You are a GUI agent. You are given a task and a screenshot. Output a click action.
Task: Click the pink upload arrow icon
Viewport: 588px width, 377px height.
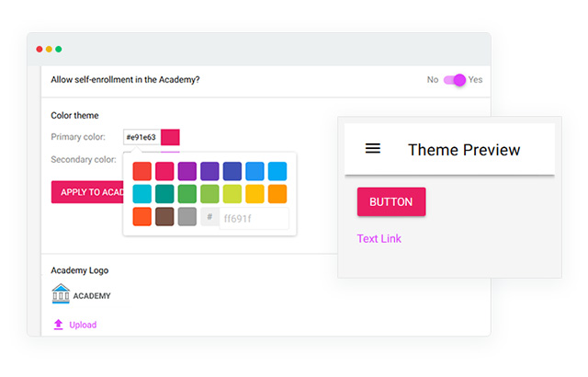coord(59,325)
